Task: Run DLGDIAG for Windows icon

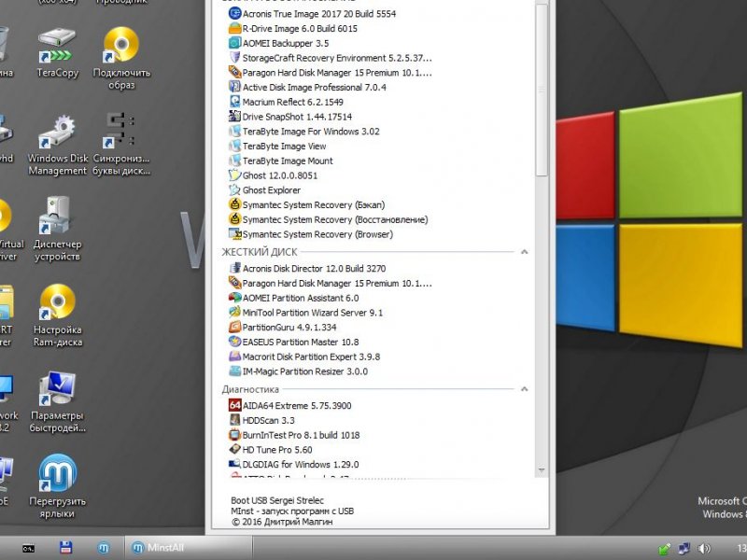Action: pyautogui.click(x=235, y=464)
